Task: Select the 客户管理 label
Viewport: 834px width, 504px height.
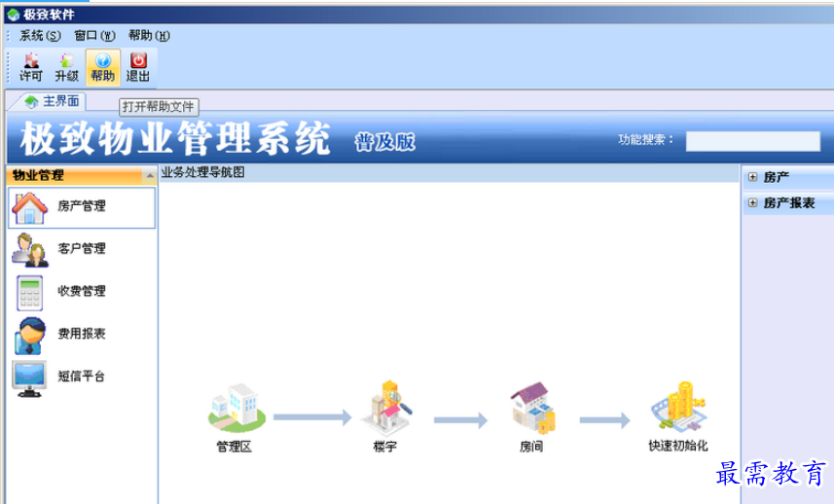Action: click(x=82, y=248)
